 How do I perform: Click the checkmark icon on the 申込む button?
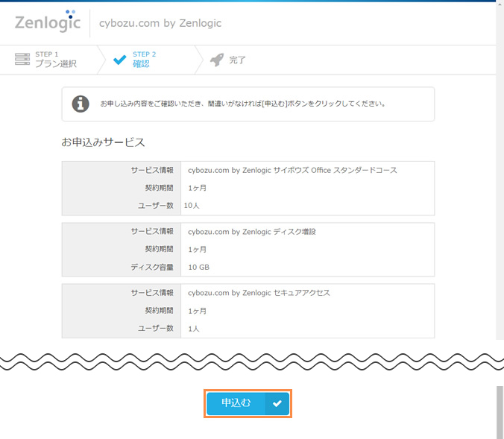point(277,403)
